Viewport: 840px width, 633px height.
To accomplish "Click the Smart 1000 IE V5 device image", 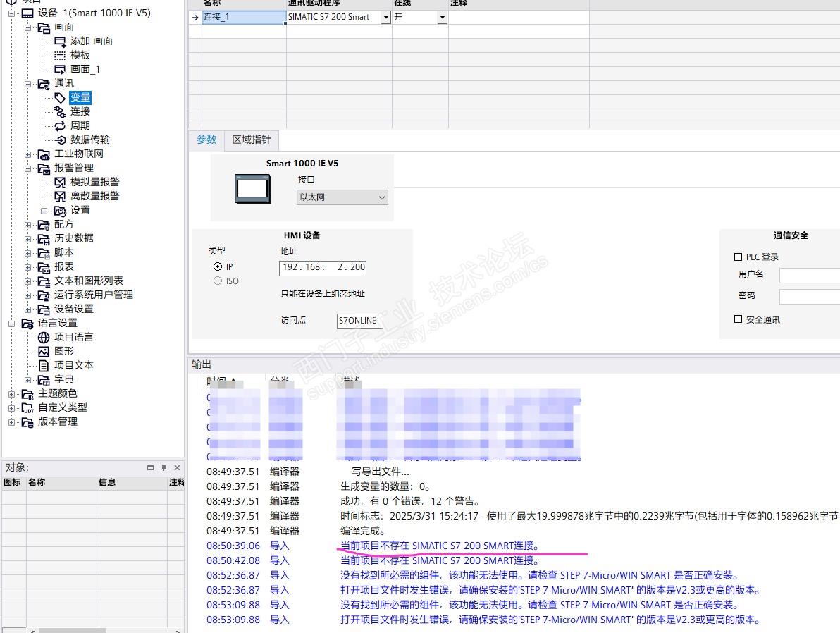I will pyautogui.click(x=252, y=189).
